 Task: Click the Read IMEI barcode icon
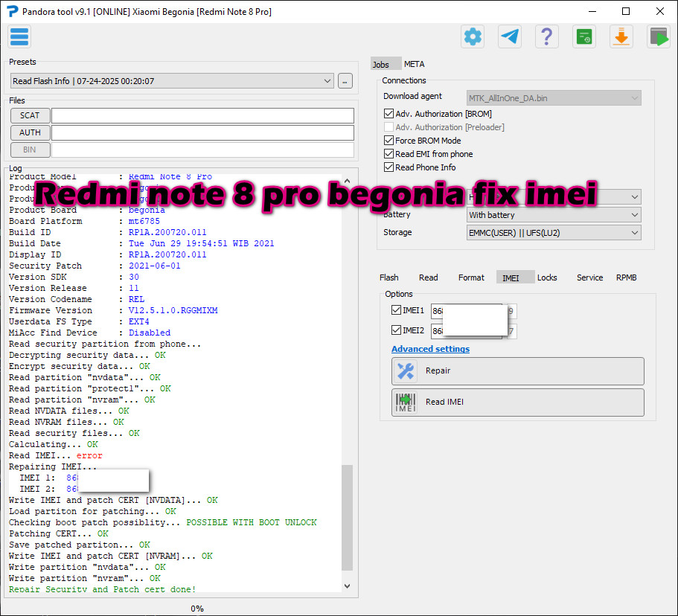405,402
